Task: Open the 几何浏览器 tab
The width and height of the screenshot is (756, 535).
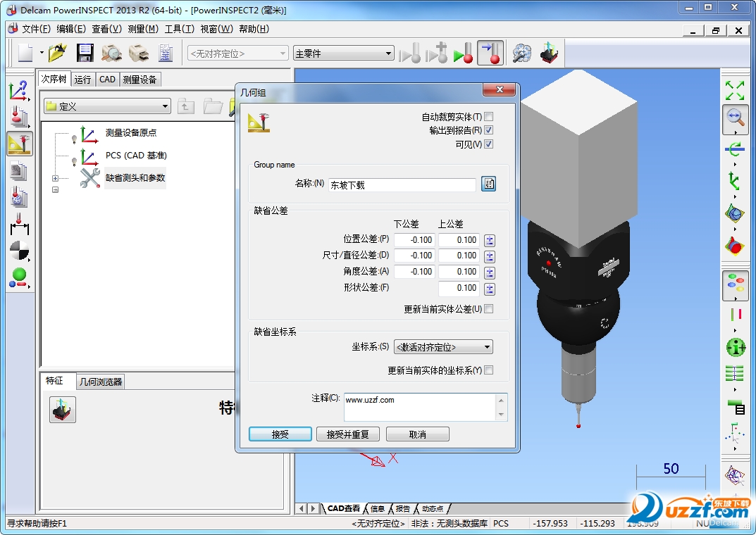Action: (101, 382)
